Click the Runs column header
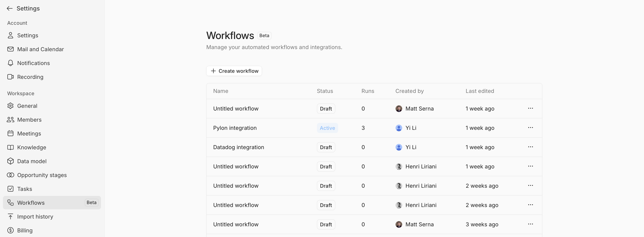644x237 pixels. pos(368,91)
